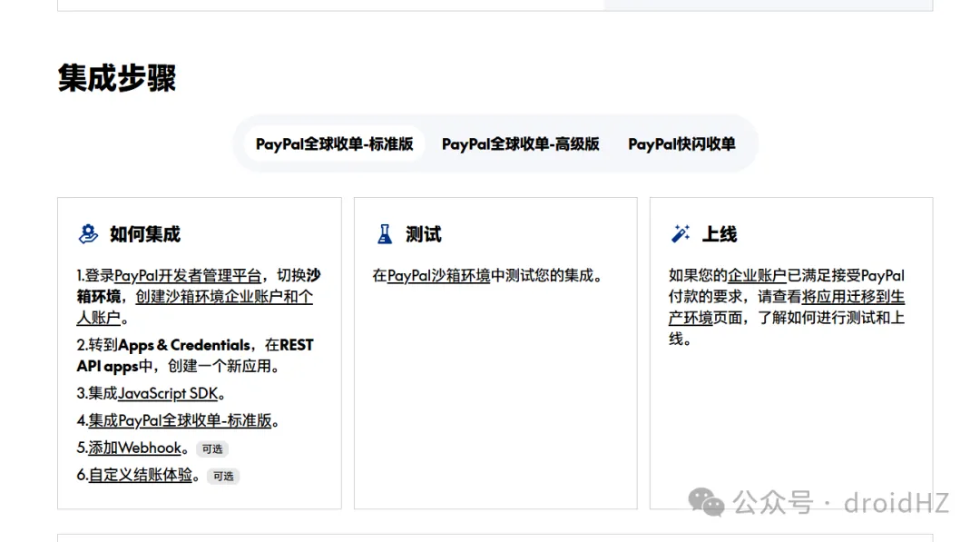Click the REST API apps bold text
Screen dimensions: 980x542
pyautogui.click(x=195, y=356)
